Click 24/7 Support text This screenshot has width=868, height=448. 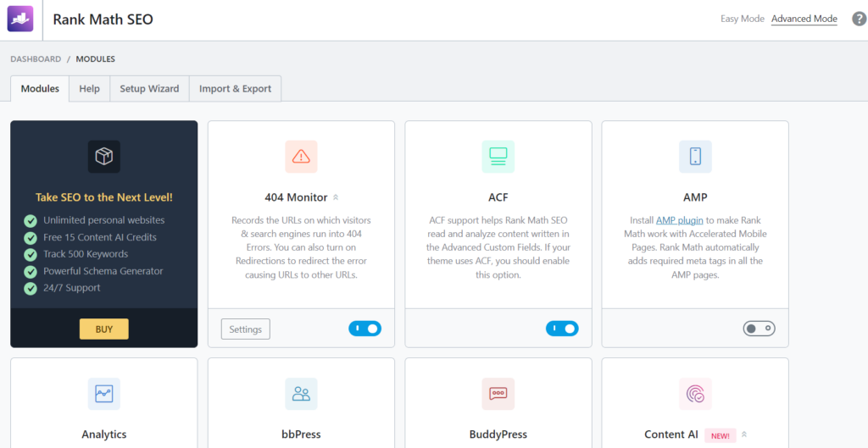point(72,288)
